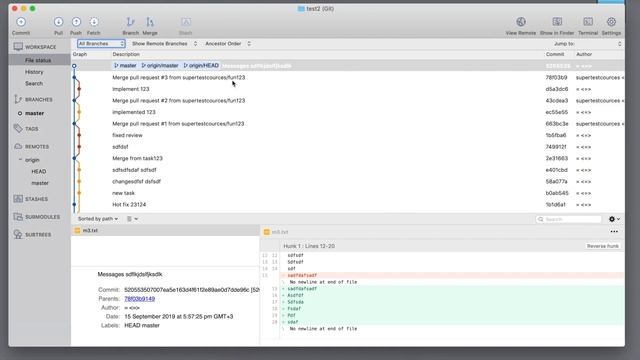Click the Tags section icon
Viewport: 640px width, 360px height.
tap(18, 128)
